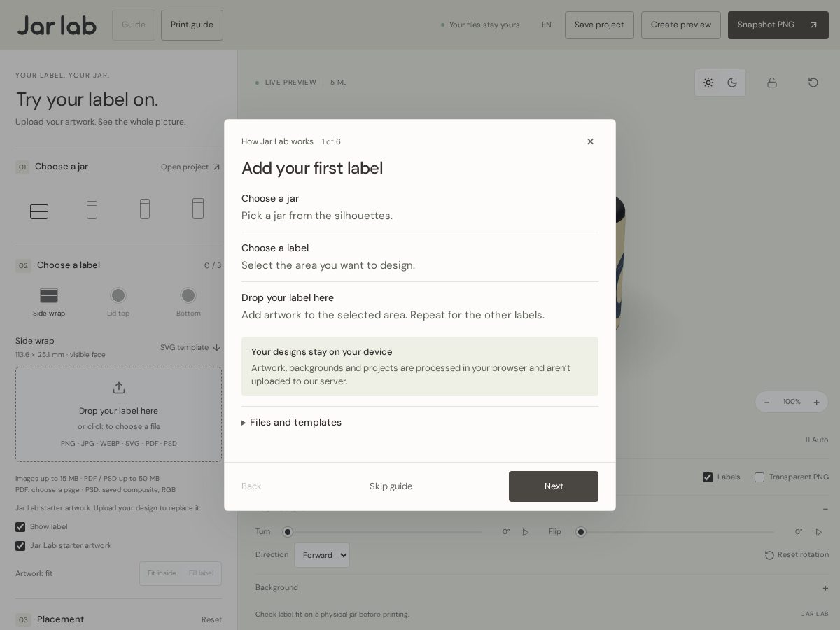Click Save project button
The image size is (840, 630).
tap(599, 24)
